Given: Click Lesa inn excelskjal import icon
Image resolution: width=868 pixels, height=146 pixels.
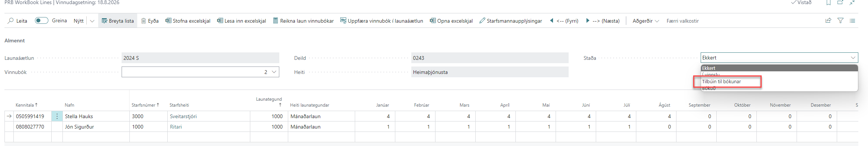Looking at the screenshot, I should (x=220, y=21).
